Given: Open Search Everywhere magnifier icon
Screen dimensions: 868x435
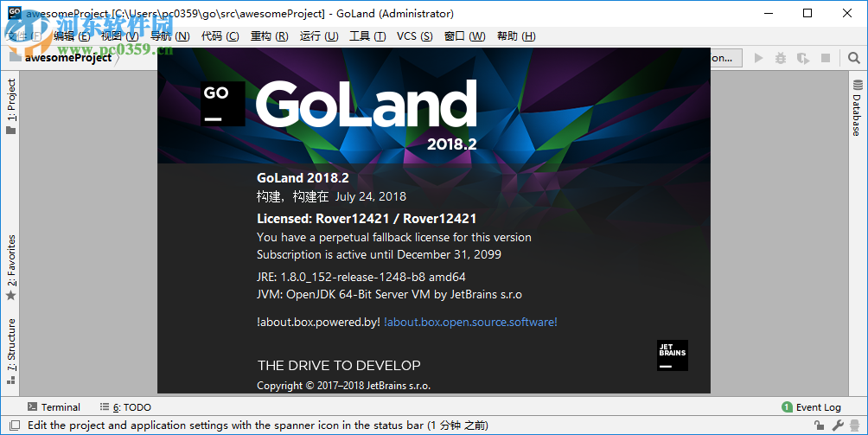Looking at the screenshot, I should point(854,58).
